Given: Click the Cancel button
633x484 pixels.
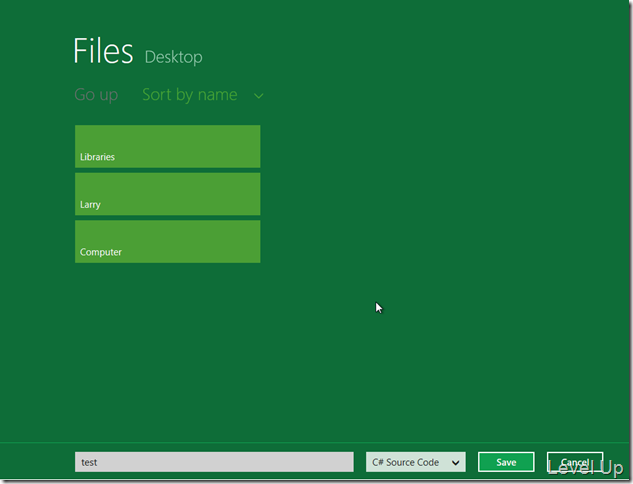Looking at the screenshot, I should point(575,462).
